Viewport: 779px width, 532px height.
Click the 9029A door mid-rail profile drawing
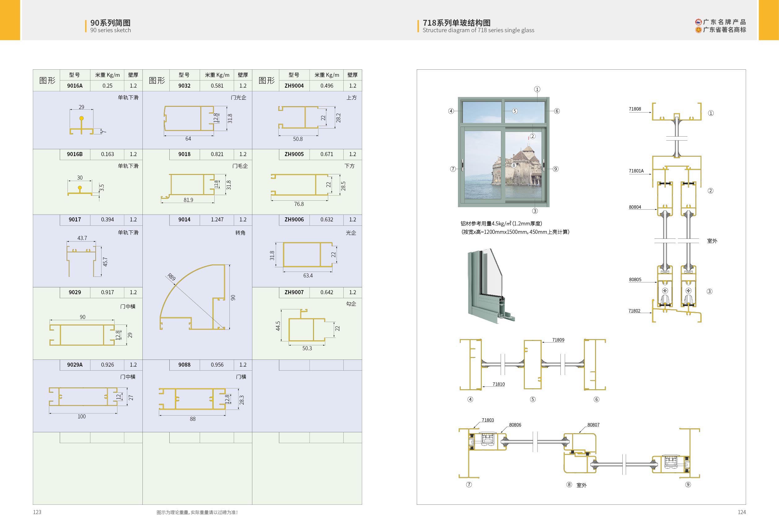[83, 397]
